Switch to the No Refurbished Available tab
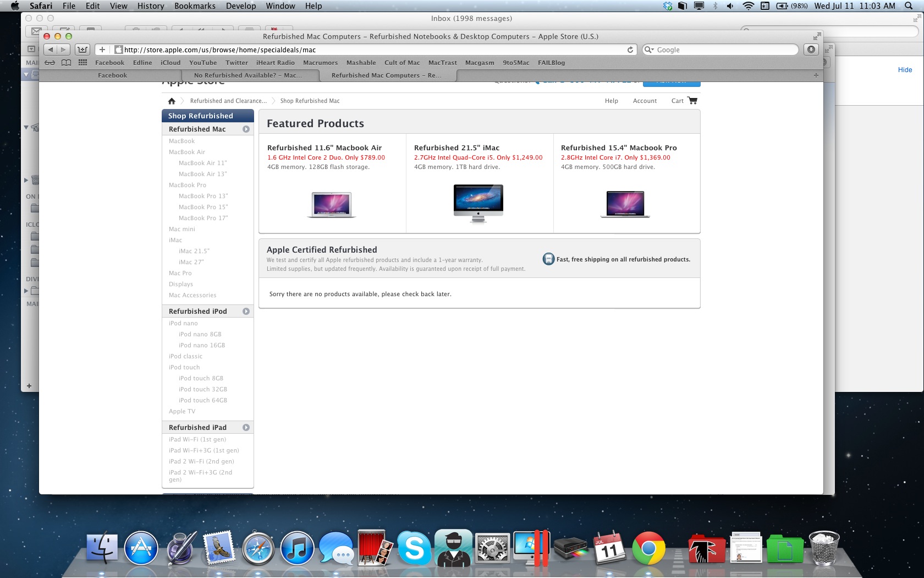924x578 pixels. pyautogui.click(x=248, y=75)
